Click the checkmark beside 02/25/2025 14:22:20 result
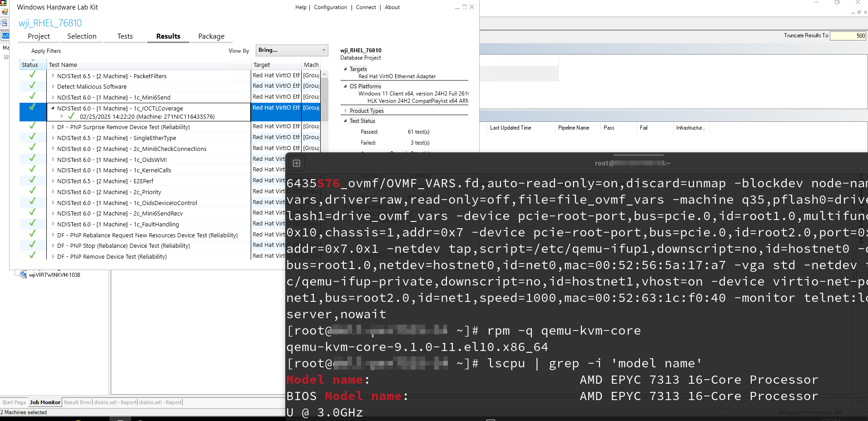This screenshot has width=868, height=421. pos(71,116)
